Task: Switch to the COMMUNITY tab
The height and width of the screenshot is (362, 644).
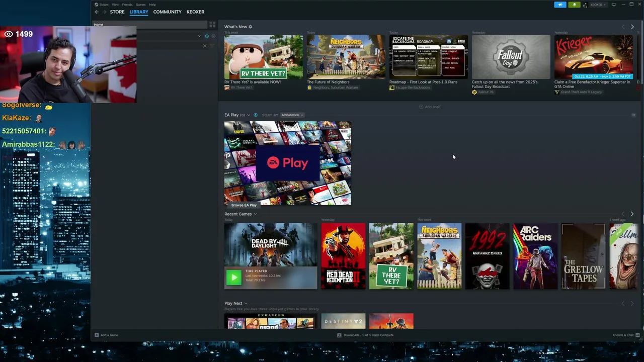Action: click(x=168, y=12)
